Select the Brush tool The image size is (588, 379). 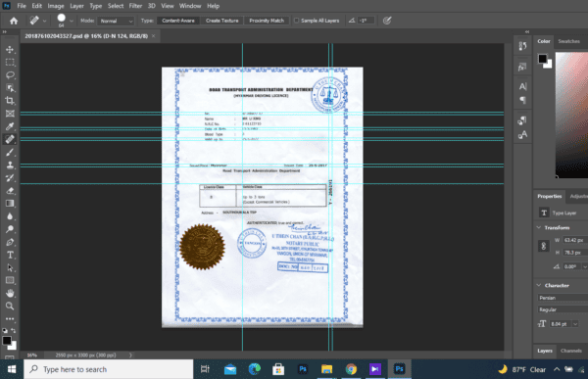tap(10, 152)
